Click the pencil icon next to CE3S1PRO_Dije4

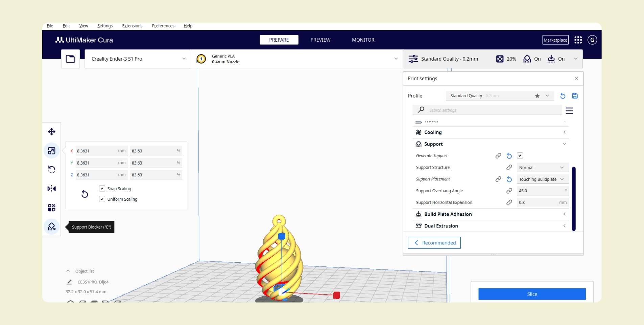69,282
